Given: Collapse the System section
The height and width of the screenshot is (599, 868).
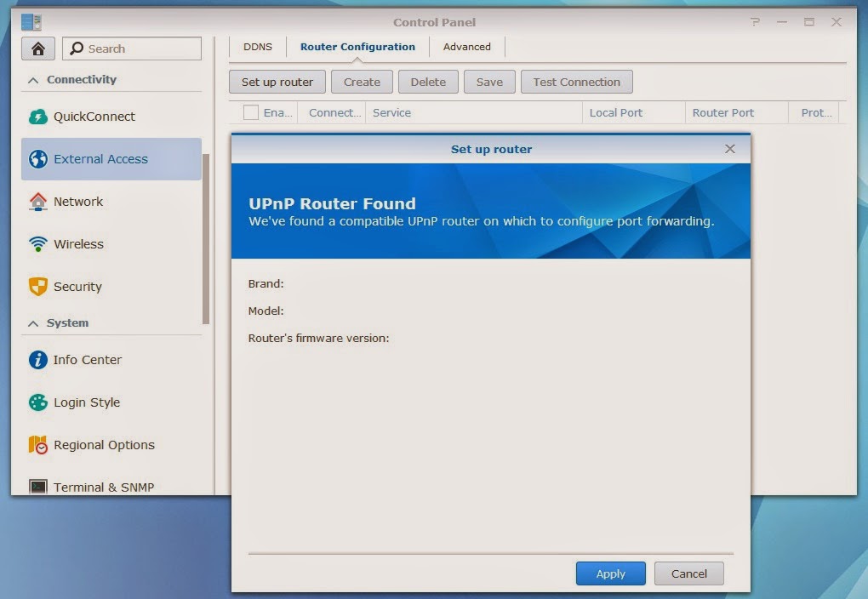Looking at the screenshot, I should click(x=32, y=323).
